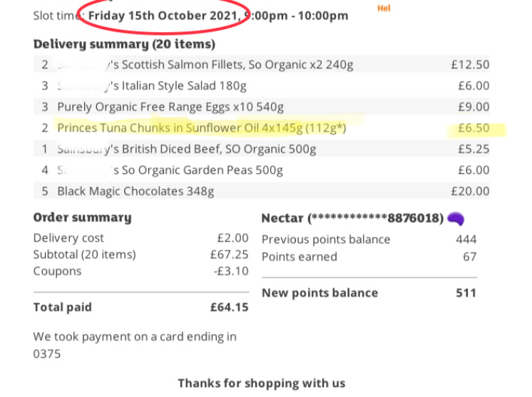
Task: Click Purely Organic Free Range Eggs item
Action: pyautogui.click(x=170, y=108)
